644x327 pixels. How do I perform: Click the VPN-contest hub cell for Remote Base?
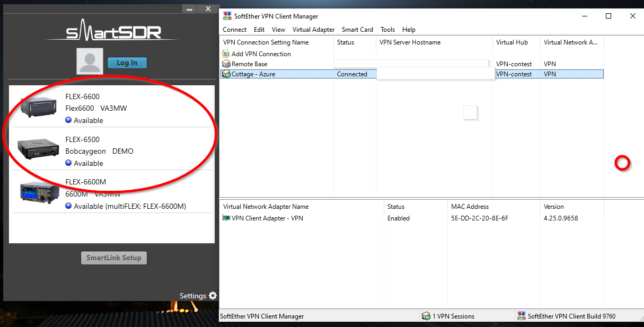pyautogui.click(x=514, y=64)
